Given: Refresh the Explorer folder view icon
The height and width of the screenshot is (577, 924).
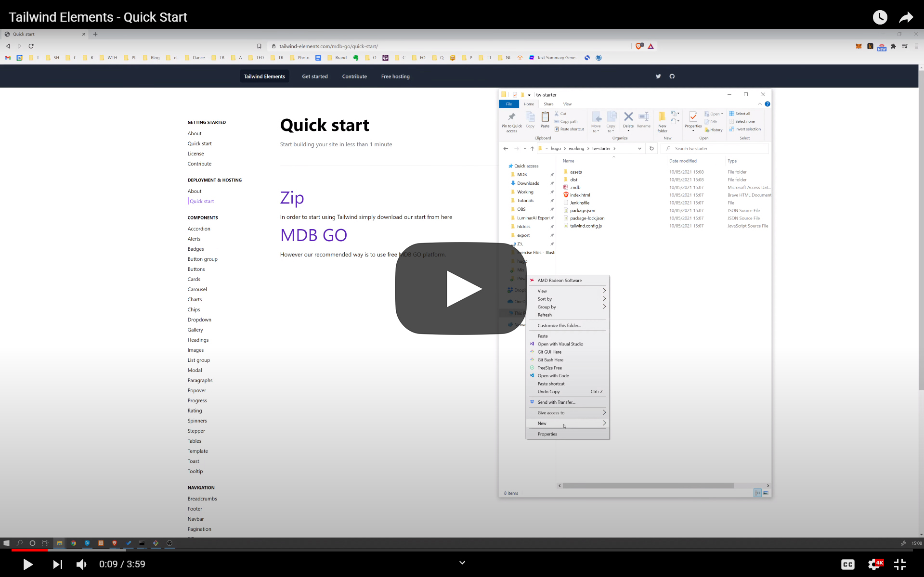Looking at the screenshot, I should [651, 149].
